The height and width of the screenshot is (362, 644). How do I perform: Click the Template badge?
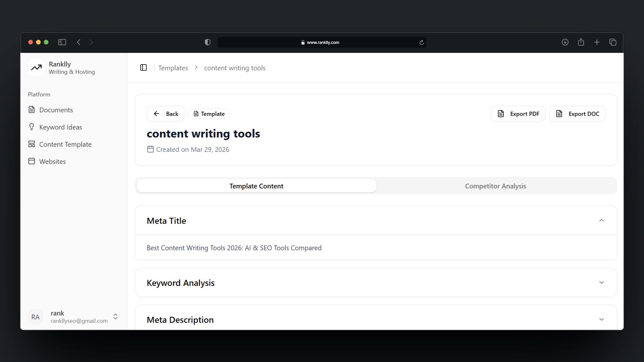[x=209, y=114]
